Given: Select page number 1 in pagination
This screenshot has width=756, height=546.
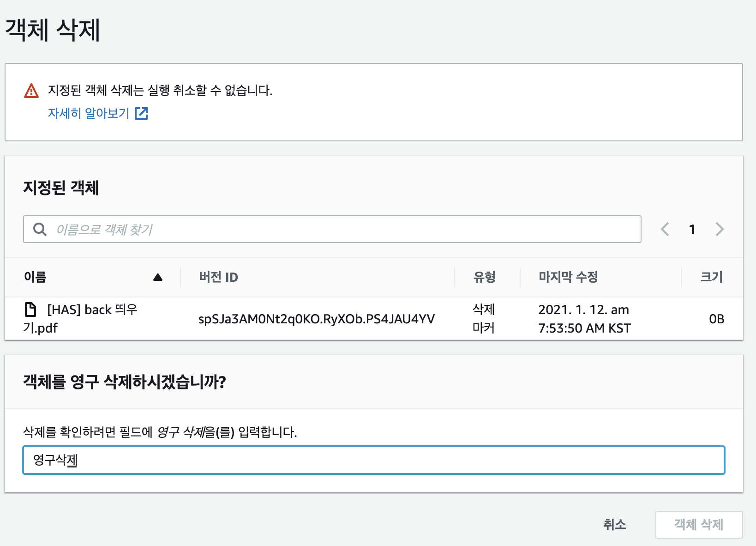Looking at the screenshot, I should click(692, 229).
